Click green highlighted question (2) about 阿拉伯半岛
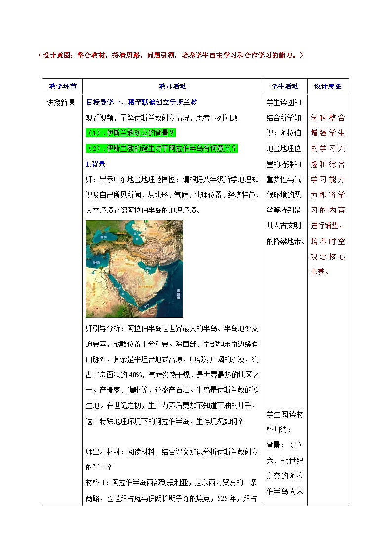The image size is (392, 555). click(x=161, y=148)
